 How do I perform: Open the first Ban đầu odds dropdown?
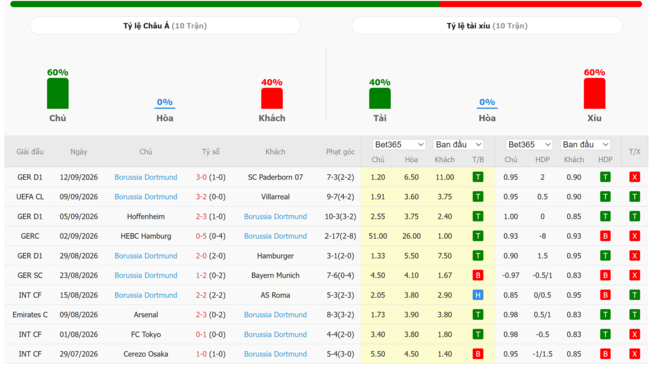tap(458, 145)
